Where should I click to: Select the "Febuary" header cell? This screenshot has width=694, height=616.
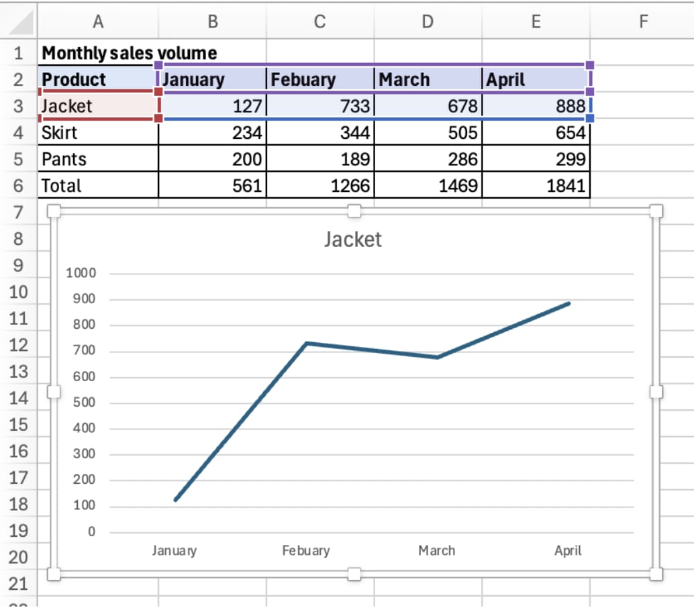(319, 79)
